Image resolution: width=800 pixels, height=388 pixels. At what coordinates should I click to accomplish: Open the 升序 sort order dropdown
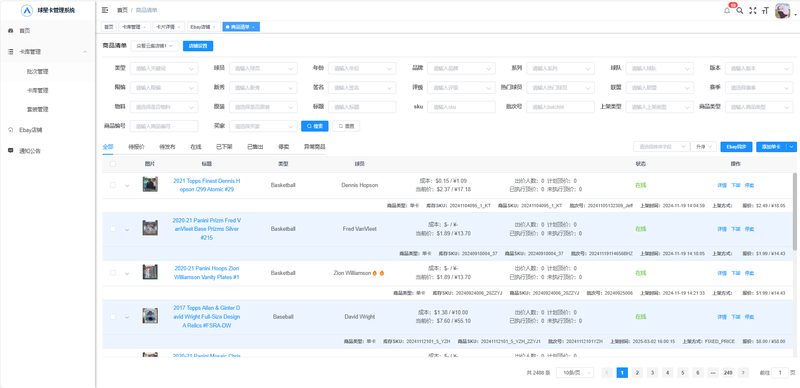[x=704, y=147]
